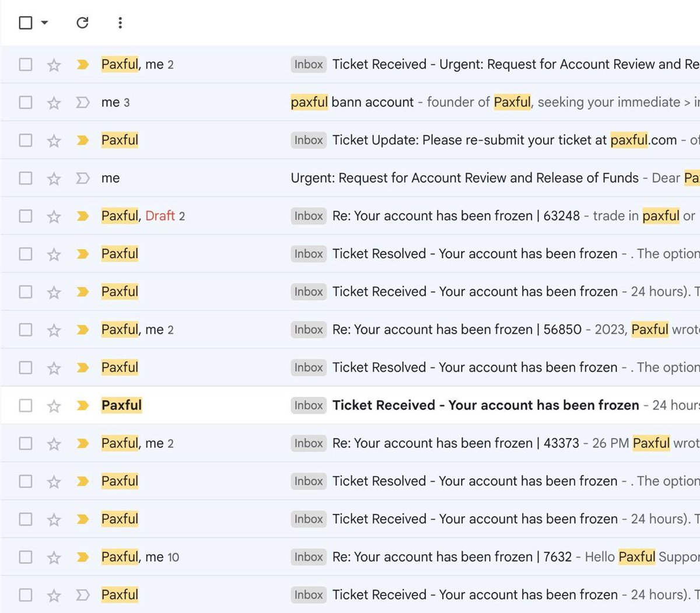Select checkbox for the 'Paxful, me 10' email
Image resolution: width=700 pixels, height=613 pixels.
[x=26, y=557]
